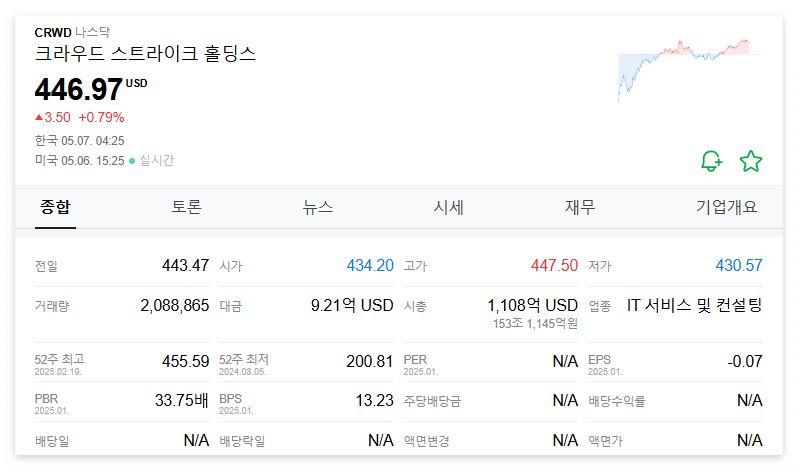798x470 pixels.
Task: Switch to the 기업개요 tab
Action: click(x=726, y=207)
